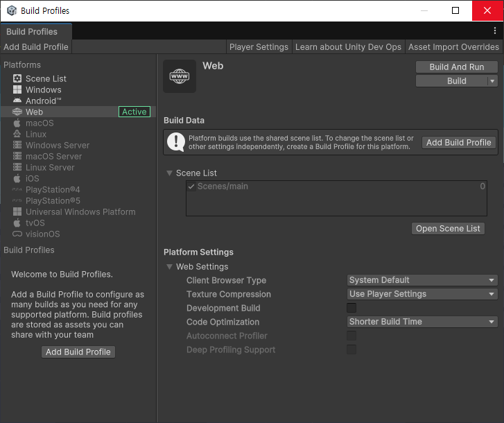Click the Web globe icon in platform list
504x423 pixels.
pyautogui.click(x=17, y=112)
